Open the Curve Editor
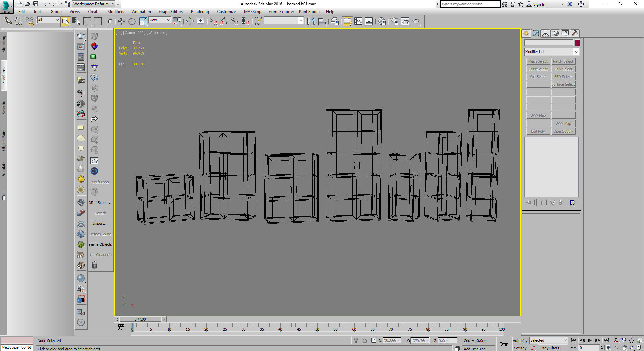Screen dimensions: 644x351 [x=358, y=21]
